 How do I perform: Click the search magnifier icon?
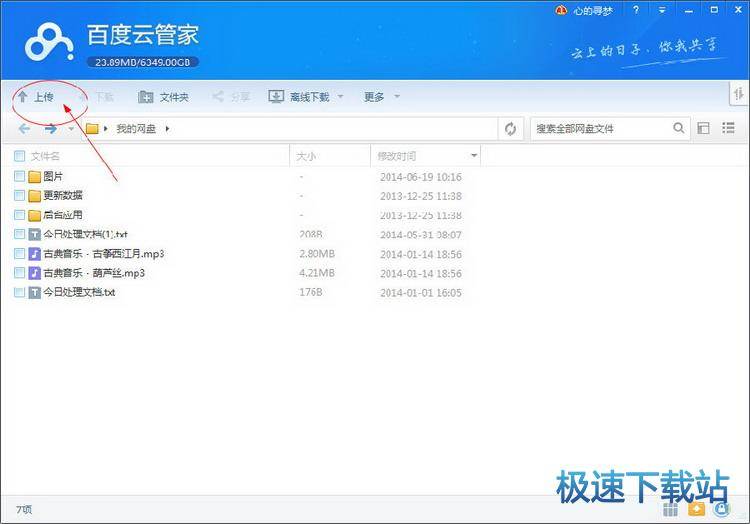(679, 128)
